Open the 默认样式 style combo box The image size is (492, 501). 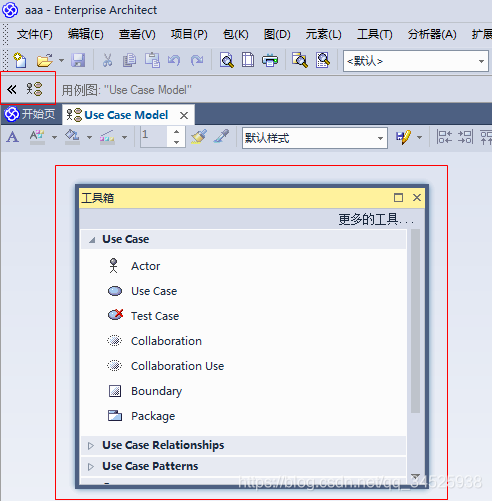coord(315,138)
